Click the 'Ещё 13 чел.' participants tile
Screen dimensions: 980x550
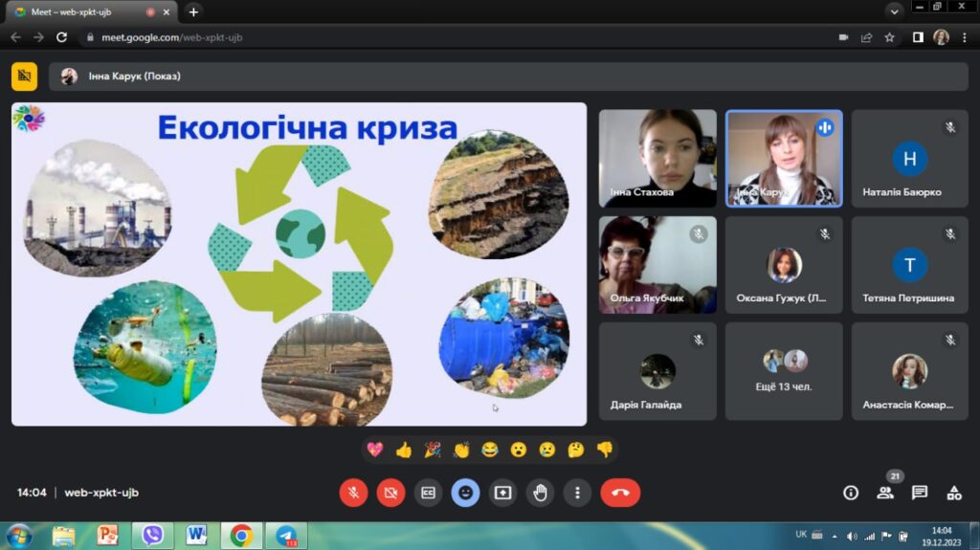click(x=784, y=371)
